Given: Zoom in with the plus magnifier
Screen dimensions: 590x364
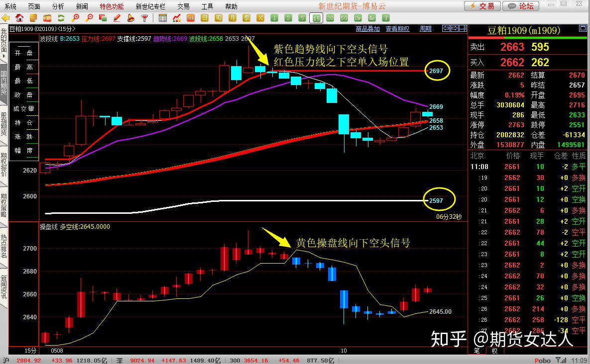Looking at the screenshot, I should point(75,18).
